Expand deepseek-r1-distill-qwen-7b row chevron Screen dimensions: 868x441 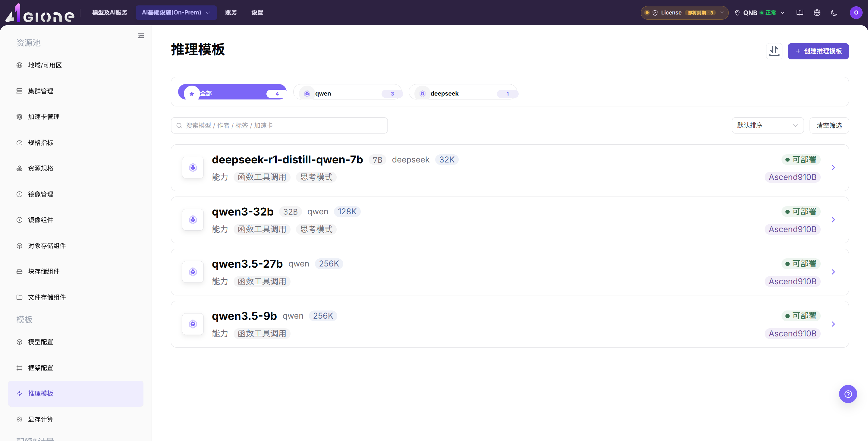(833, 168)
